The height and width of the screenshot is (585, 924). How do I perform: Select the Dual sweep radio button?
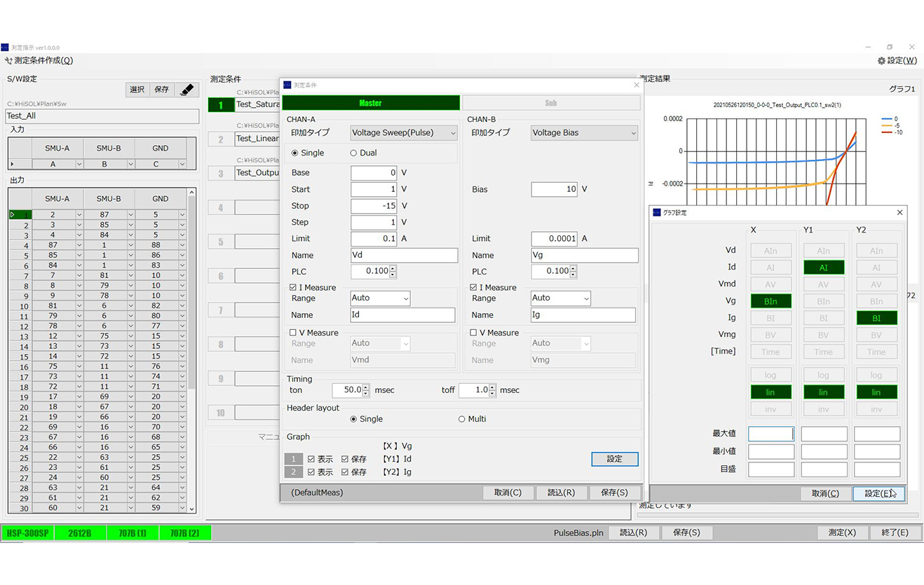pyautogui.click(x=363, y=153)
